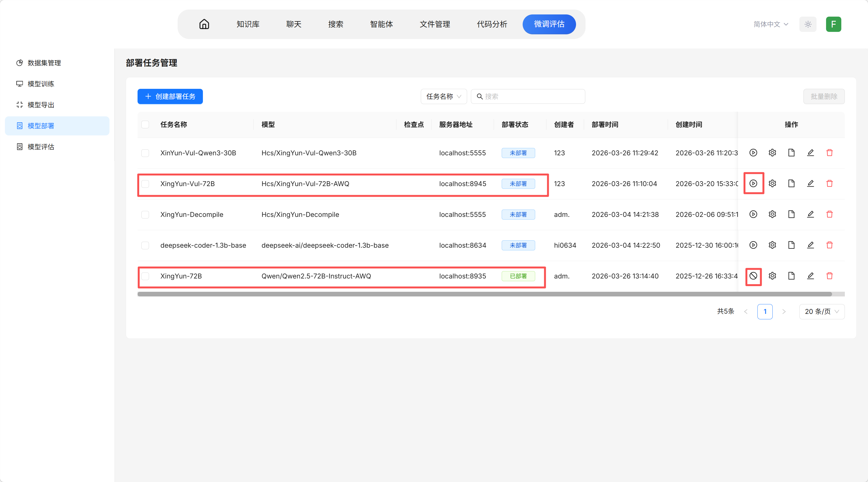The width and height of the screenshot is (868, 482).
Task: Select all tasks with header checkbox
Action: (145, 124)
